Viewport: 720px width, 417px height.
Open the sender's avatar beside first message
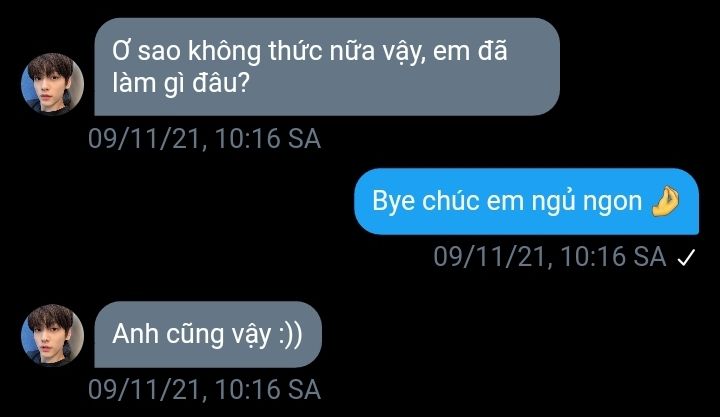tap(52, 84)
